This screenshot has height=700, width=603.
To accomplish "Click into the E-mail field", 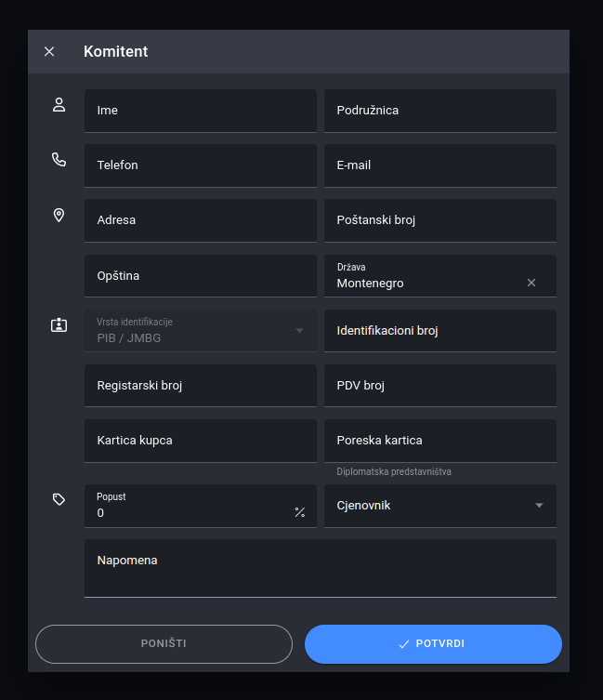I will point(439,165).
